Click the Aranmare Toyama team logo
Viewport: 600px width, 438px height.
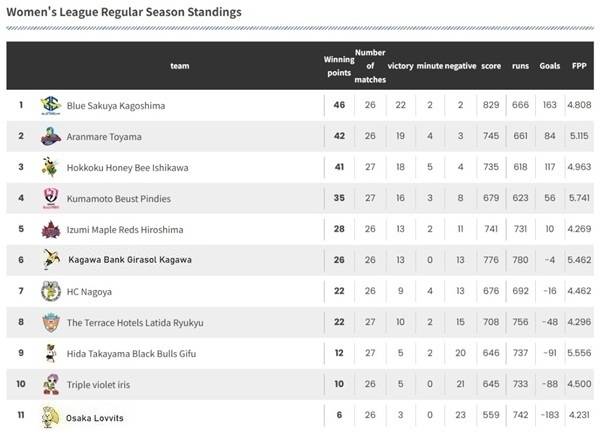pos(50,136)
